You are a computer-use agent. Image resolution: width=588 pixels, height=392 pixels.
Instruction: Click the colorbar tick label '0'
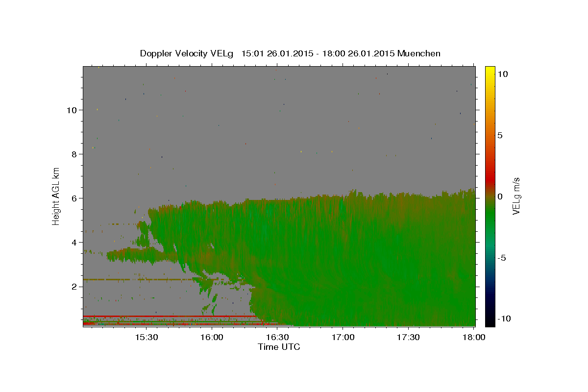[x=500, y=196]
